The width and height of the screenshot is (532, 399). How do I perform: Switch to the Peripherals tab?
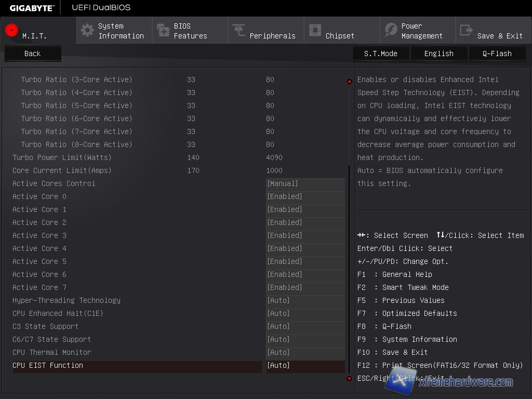pos(272,36)
